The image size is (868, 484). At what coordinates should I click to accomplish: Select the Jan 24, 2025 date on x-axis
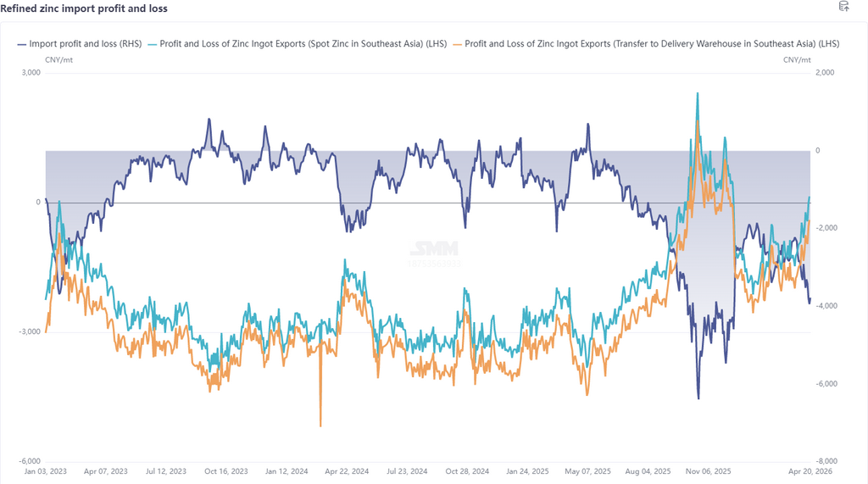point(529,470)
